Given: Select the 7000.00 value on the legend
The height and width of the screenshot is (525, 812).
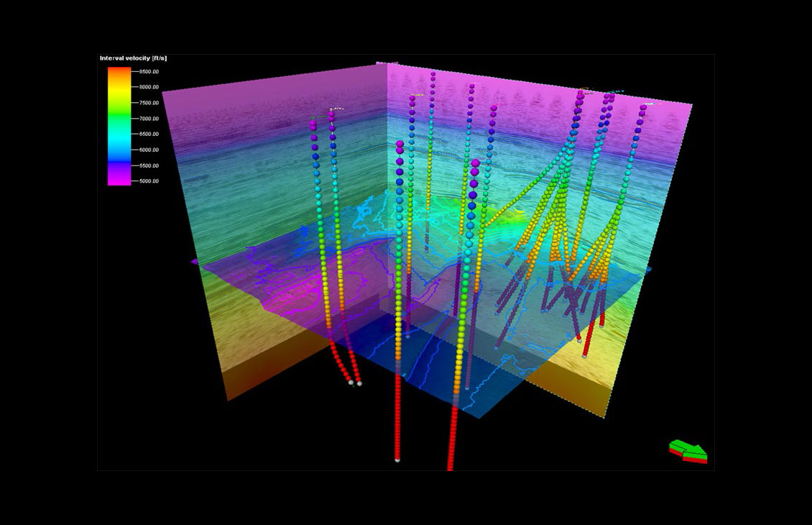Looking at the screenshot, I should click(149, 119).
